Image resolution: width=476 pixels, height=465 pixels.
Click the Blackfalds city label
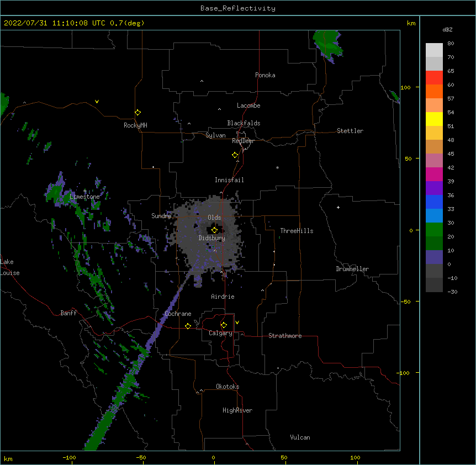coord(244,123)
